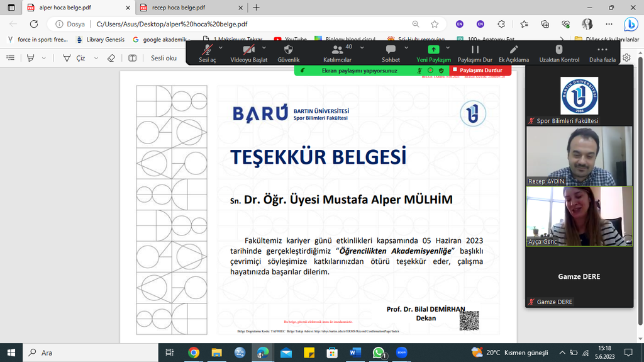Open the Çiz draw tool dropdown arrow
Image resolution: width=644 pixels, height=362 pixels.
click(x=96, y=58)
